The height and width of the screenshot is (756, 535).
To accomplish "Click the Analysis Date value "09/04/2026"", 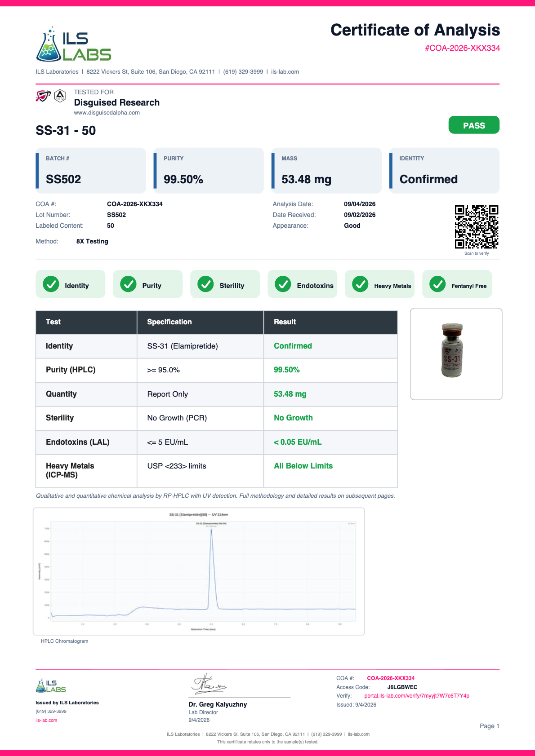I will click(x=360, y=204).
